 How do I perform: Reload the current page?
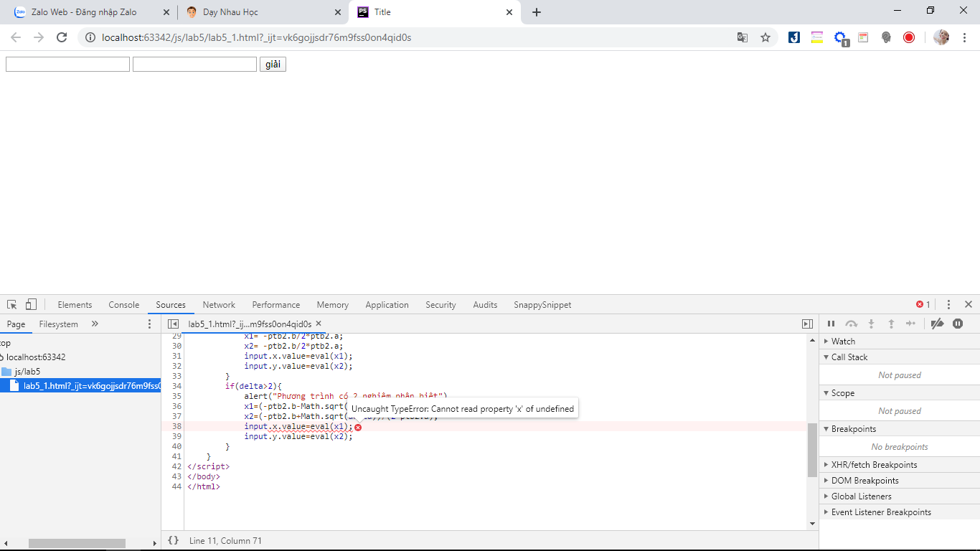click(62, 37)
